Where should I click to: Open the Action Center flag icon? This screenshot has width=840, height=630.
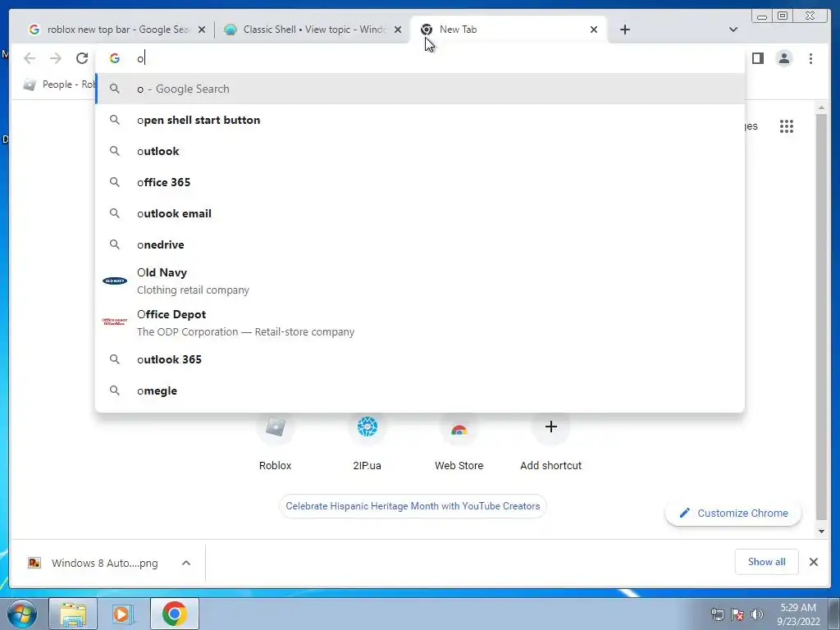click(737, 614)
